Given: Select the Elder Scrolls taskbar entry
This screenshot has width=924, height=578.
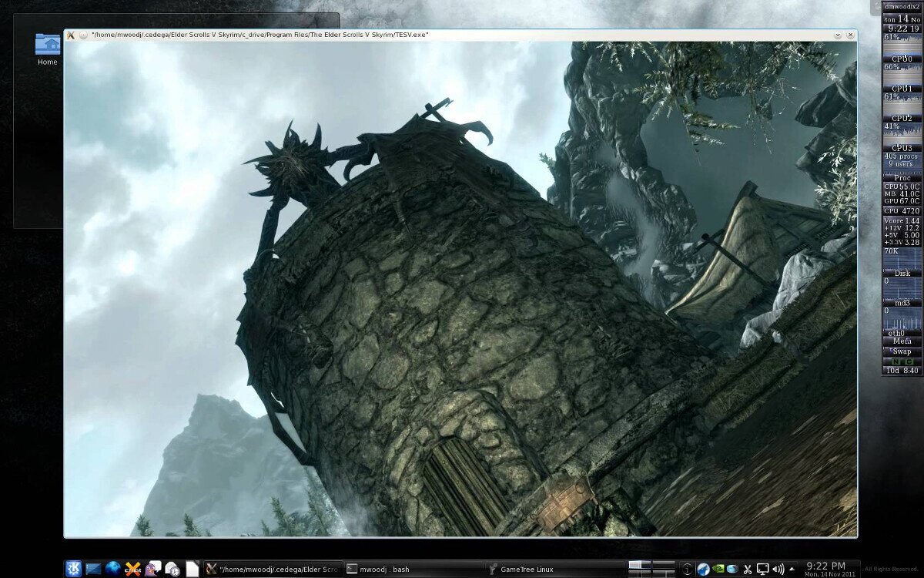Looking at the screenshot, I should coord(271,569).
